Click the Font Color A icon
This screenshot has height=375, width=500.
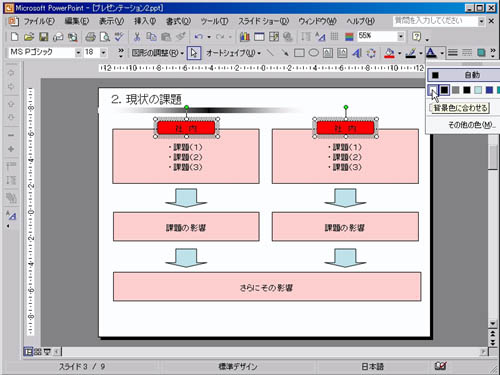coord(431,53)
